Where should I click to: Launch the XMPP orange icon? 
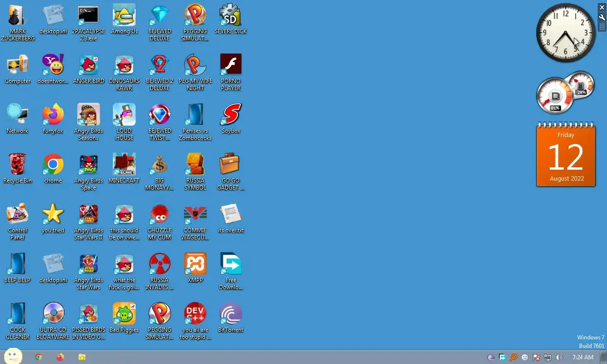pos(195,268)
